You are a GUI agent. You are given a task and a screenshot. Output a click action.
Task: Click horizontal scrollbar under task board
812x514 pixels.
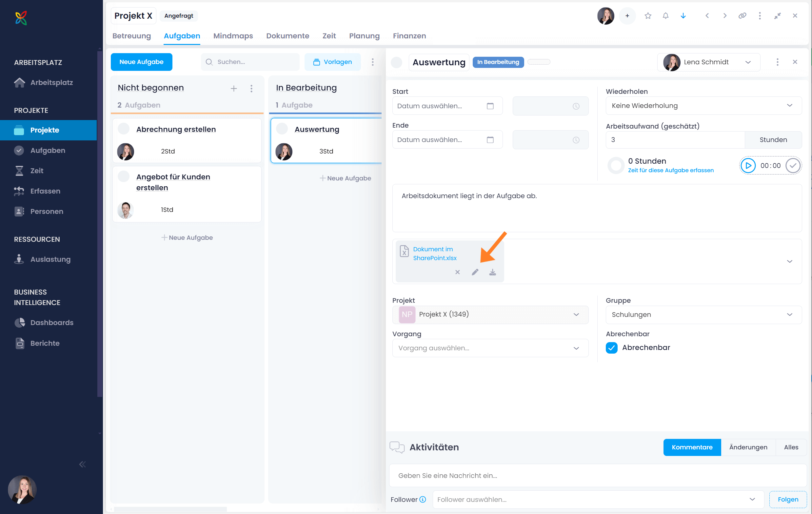tap(170, 509)
